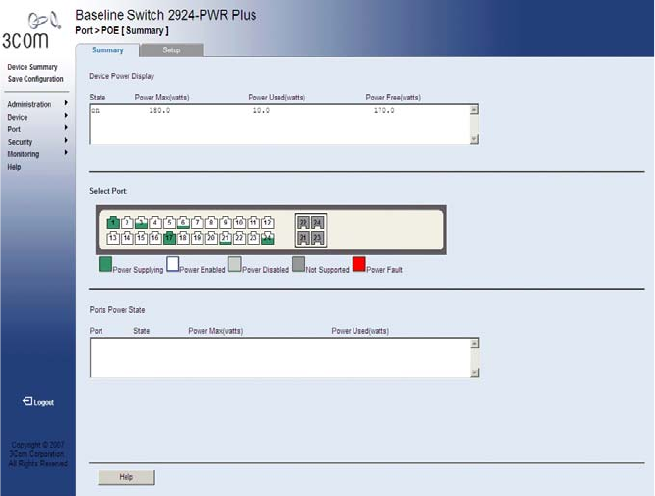
Task: Click the white Power Enabled legend swatch
Action: (173, 265)
